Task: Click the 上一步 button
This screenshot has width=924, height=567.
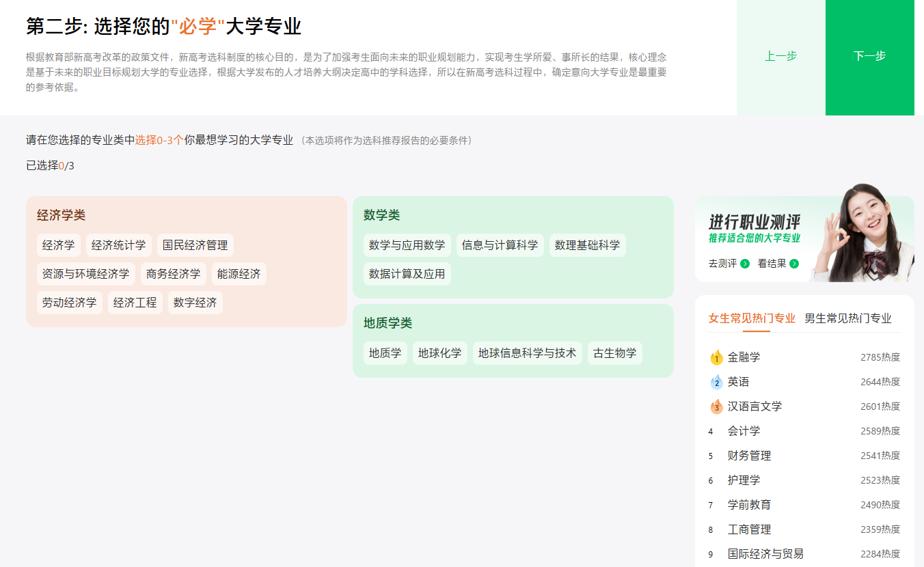Action: [x=780, y=57]
